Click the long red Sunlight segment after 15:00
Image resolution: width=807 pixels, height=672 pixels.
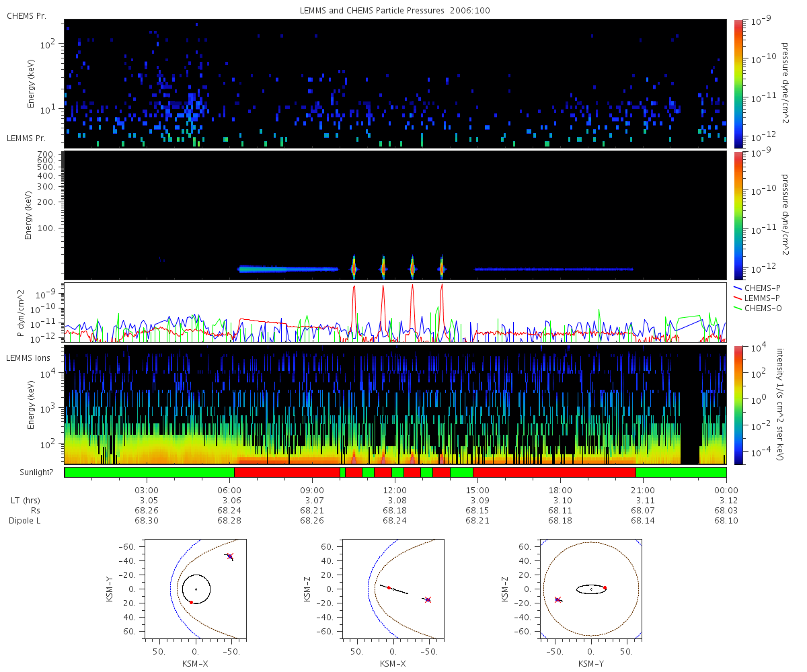(554, 472)
